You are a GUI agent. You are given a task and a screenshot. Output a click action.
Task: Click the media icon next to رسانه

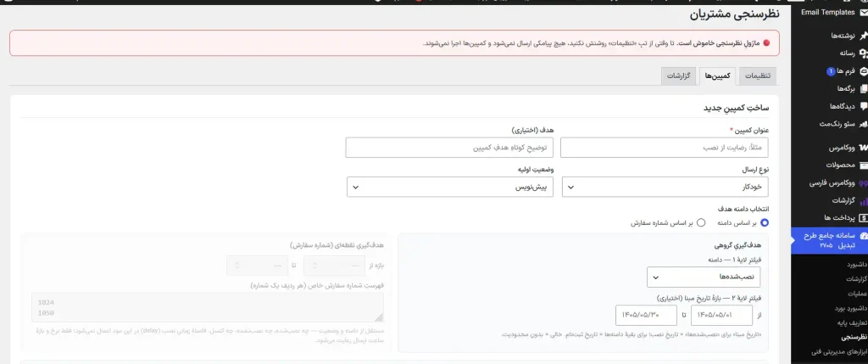[x=863, y=53]
